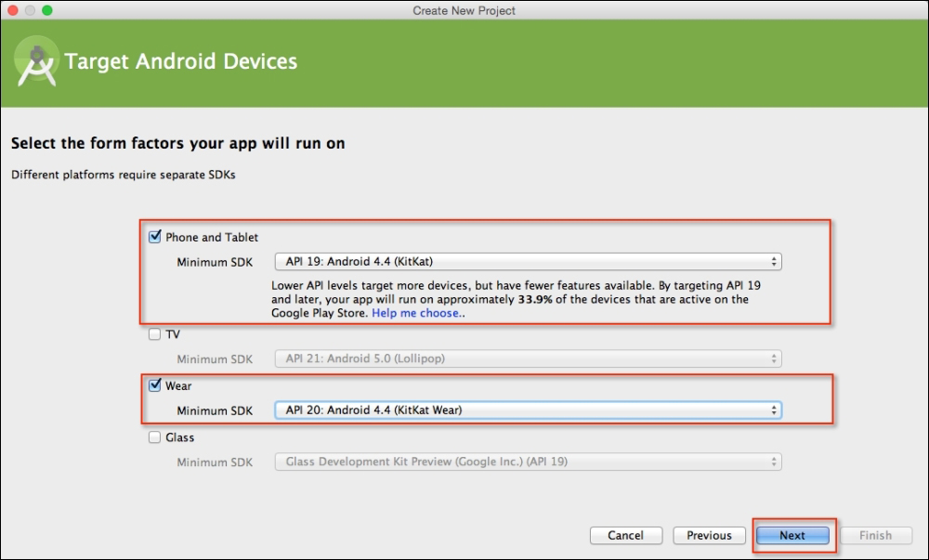Open the TV Minimum SDK dropdown
Image resolution: width=929 pixels, height=560 pixels.
[x=528, y=358]
